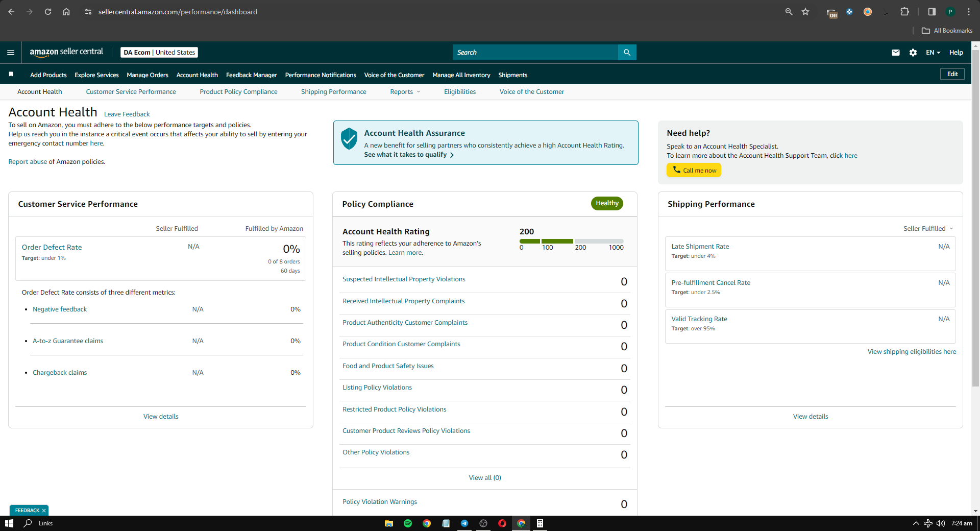Open the Order Defect Rate link
This screenshot has height=531, width=980.
tap(52, 247)
